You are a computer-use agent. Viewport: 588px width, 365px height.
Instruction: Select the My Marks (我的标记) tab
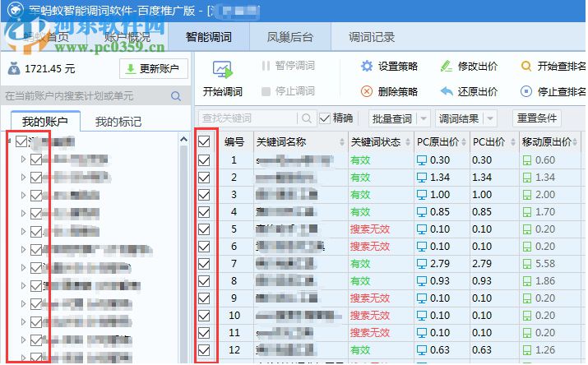(x=118, y=122)
